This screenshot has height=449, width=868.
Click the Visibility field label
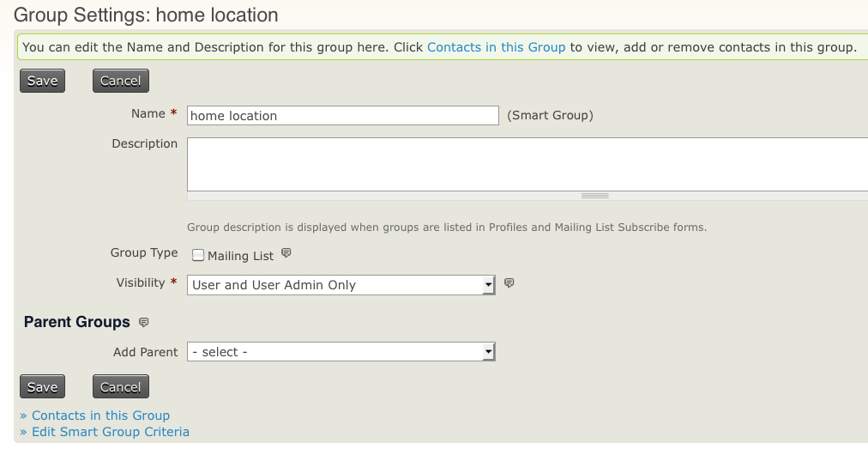click(x=140, y=282)
